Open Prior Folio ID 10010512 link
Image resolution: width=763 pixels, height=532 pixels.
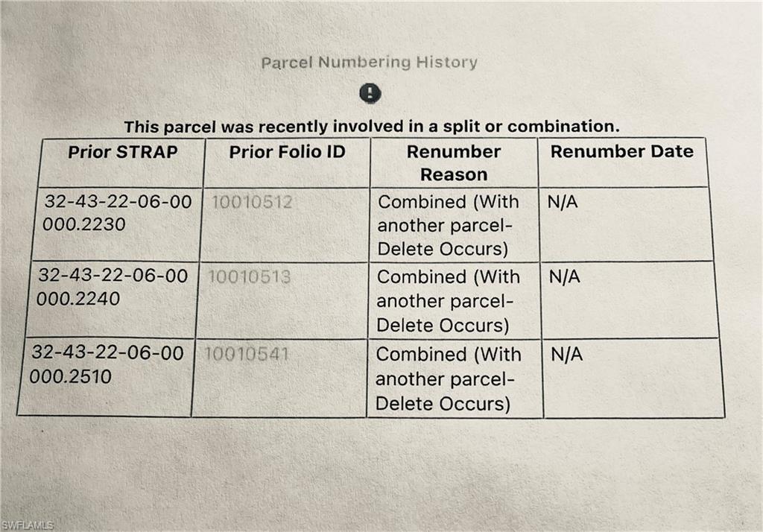click(x=252, y=202)
